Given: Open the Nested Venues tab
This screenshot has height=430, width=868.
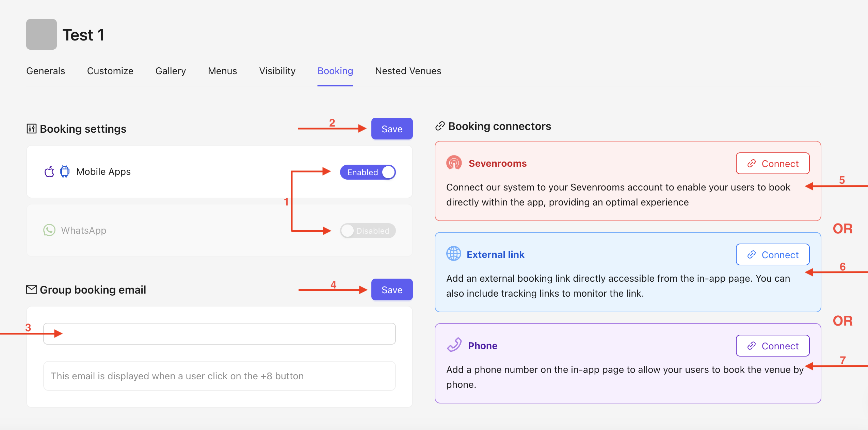Looking at the screenshot, I should 408,71.
